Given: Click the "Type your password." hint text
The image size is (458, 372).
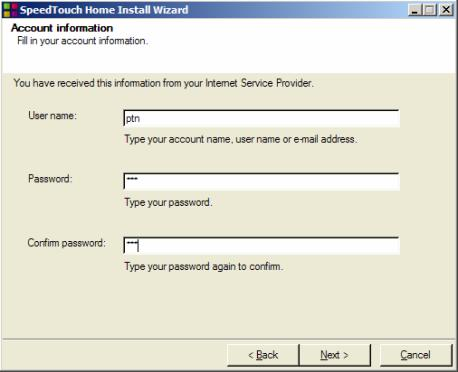Looking at the screenshot, I should pyautogui.click(x=168, y=202).
